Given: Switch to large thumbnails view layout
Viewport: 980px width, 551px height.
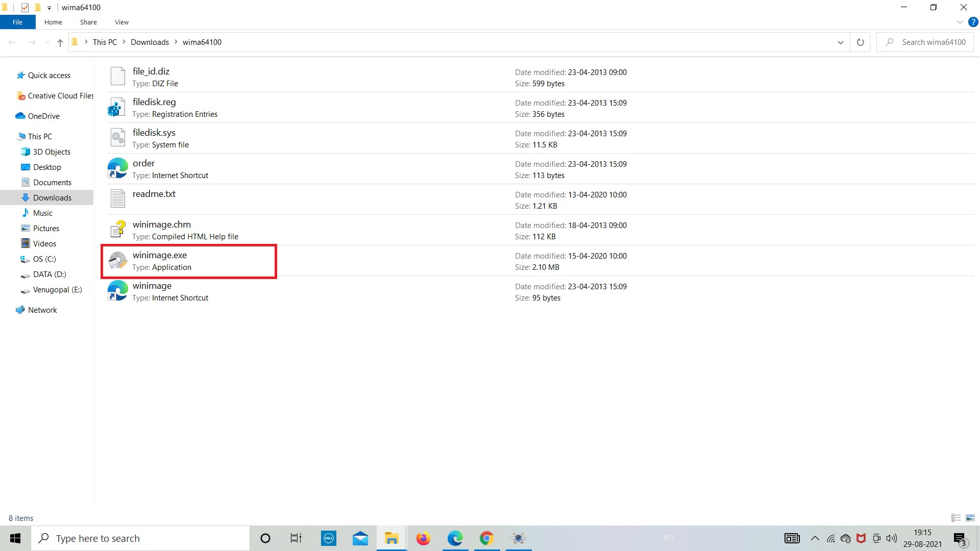Looking at the screenshot, I should point(970,518).
